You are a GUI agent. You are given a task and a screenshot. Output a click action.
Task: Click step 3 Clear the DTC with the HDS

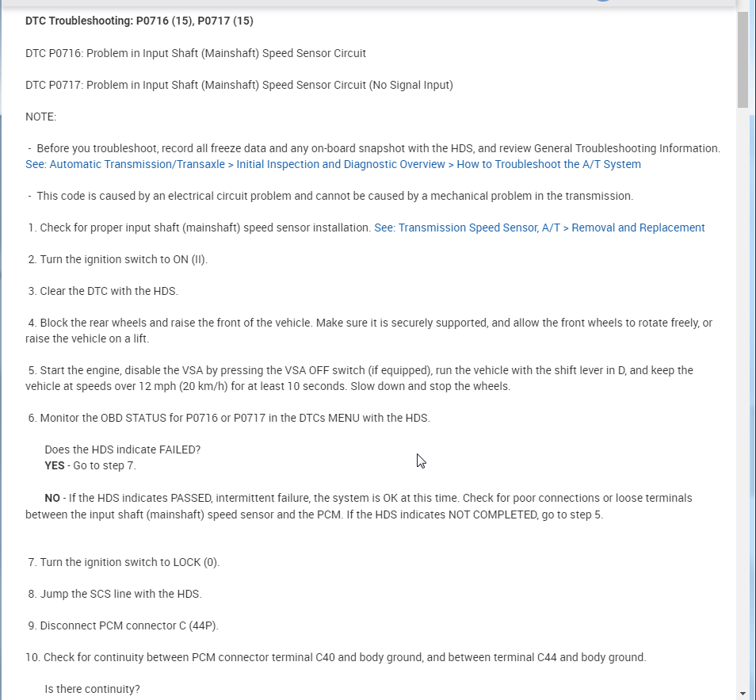[x=103, y=291]
